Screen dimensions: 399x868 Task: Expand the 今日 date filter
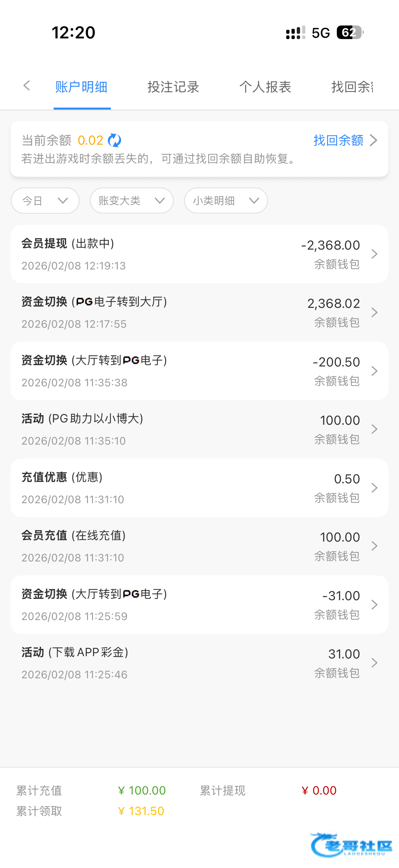[45, 201]
